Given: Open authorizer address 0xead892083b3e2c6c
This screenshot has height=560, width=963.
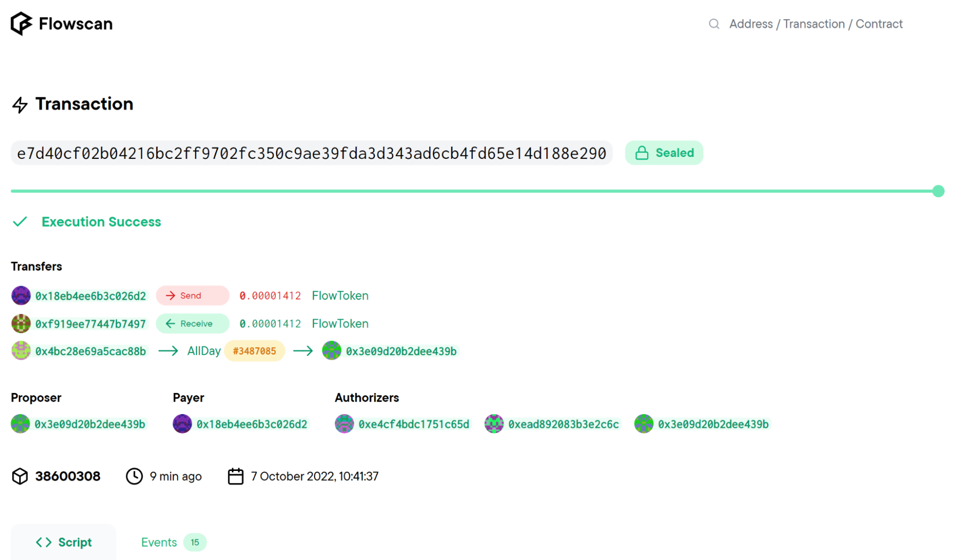Looking at the screenshot, I should [563, 424].
